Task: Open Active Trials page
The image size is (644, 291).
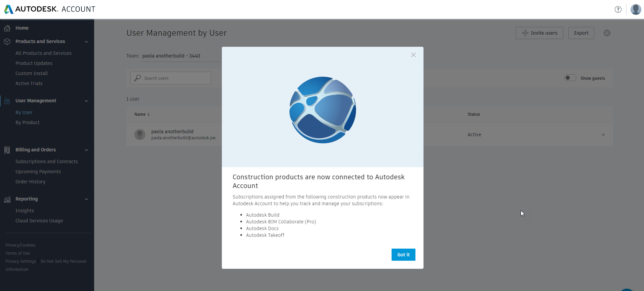Action: pyautogui.click(x=29, y=83)
